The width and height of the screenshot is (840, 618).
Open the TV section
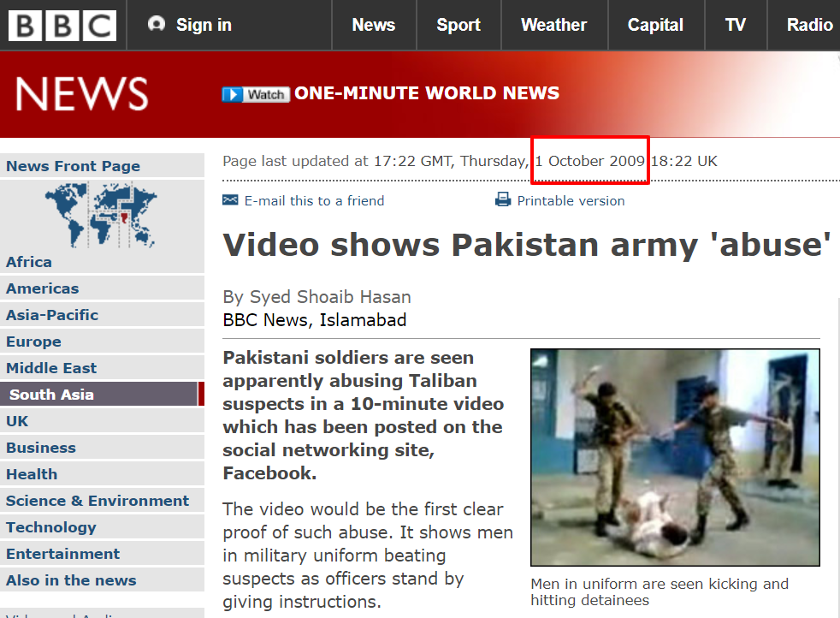735,25
